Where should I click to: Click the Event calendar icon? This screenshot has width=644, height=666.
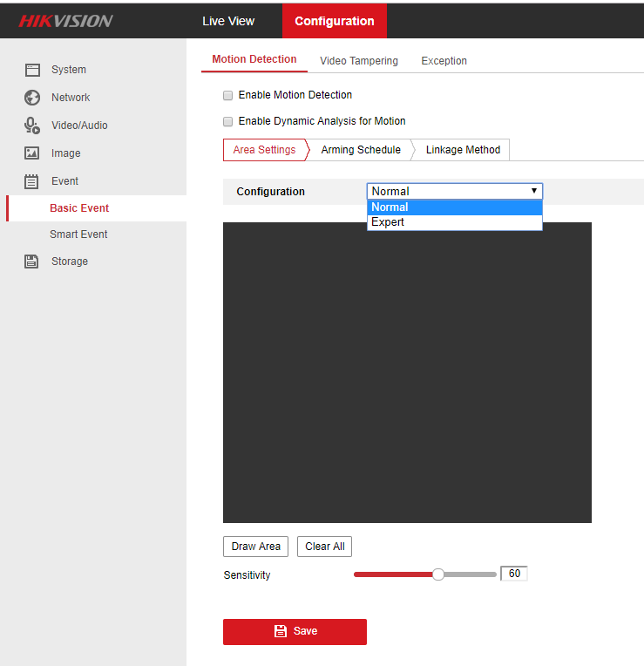pyautogui.click(x=32, y=181)
